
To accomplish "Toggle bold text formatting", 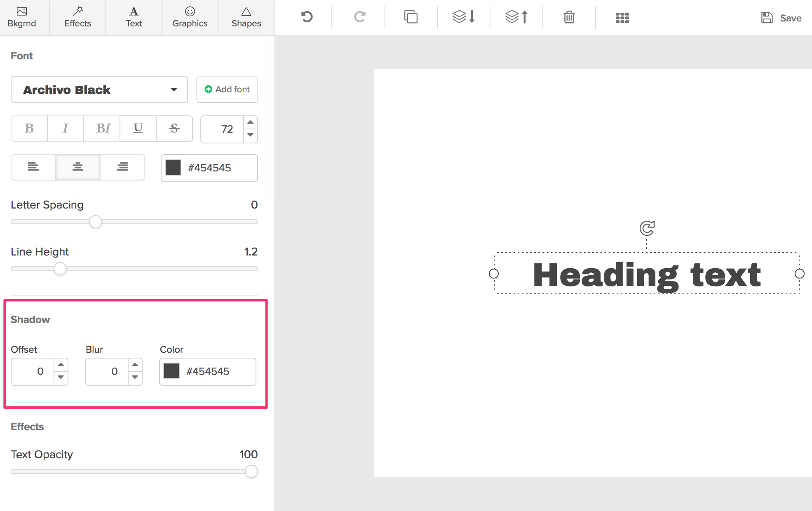I will coord(29,129).
